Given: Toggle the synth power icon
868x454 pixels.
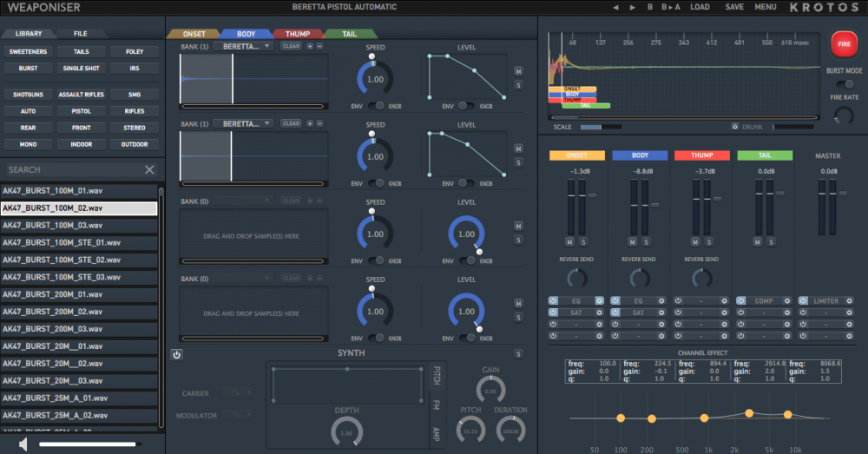Looking at the screenshot, I should pyautogui.click(x=176, y=355).
